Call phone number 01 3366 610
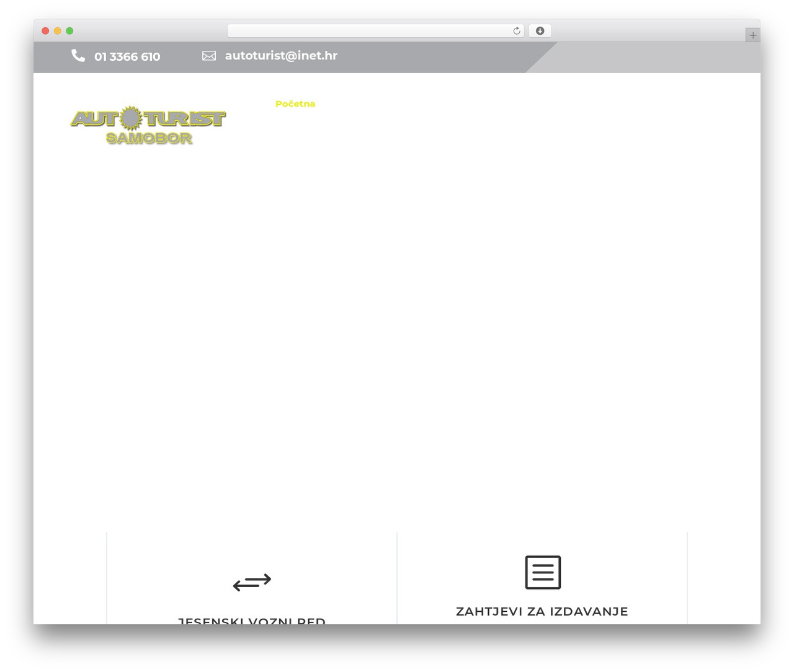The width and height of the screenshot is (794, 672). coord(127,56)
